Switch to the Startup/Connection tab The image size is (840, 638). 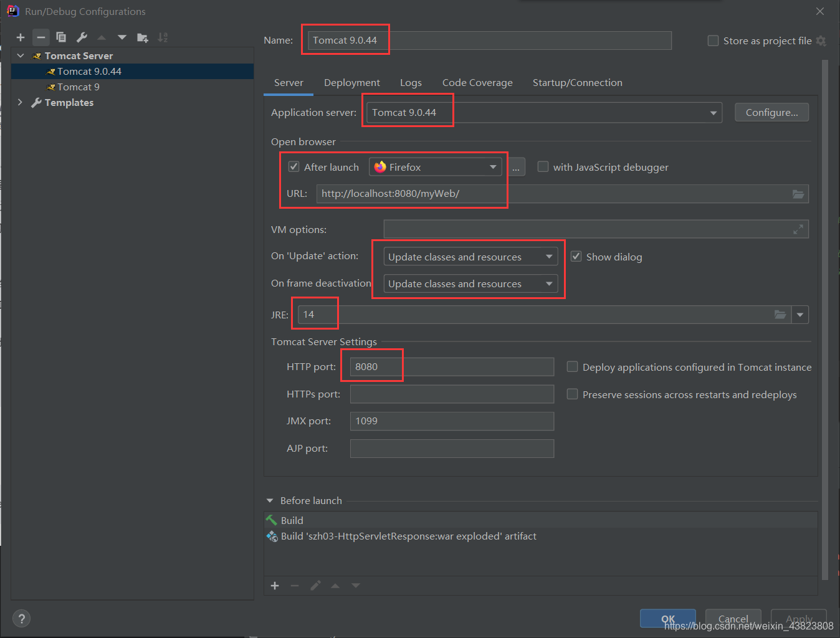pos(578,83)
